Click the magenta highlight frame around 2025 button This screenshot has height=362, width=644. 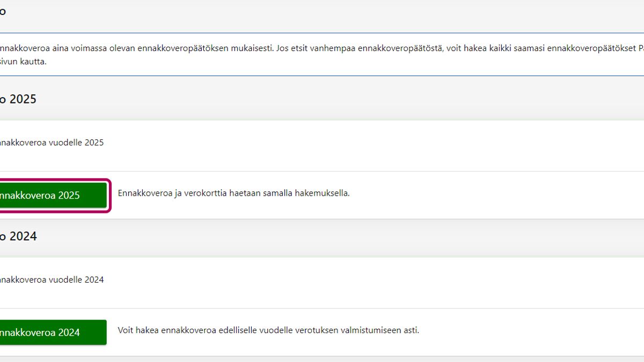110,196
